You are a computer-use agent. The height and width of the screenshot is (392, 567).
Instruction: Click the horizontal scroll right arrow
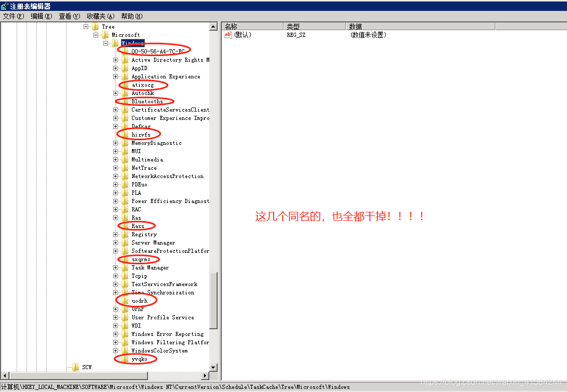coord(205,376)
